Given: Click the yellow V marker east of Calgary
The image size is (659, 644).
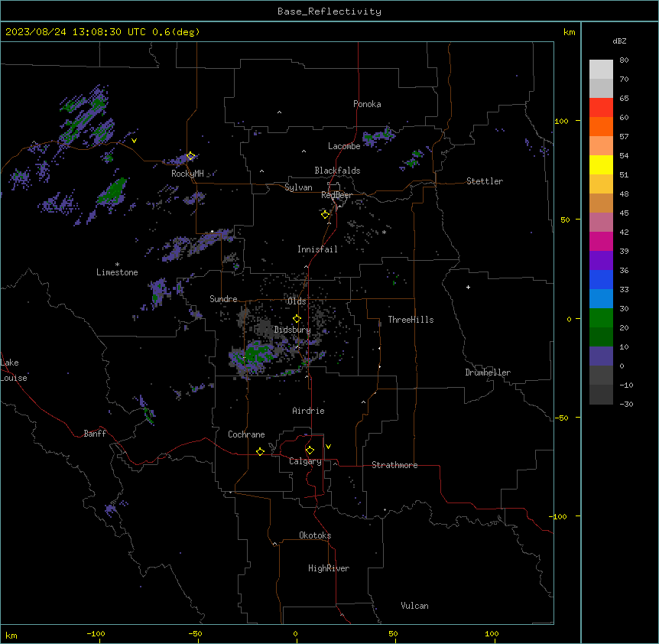Looking at the screenshot, I should click(x=328, y=447).
